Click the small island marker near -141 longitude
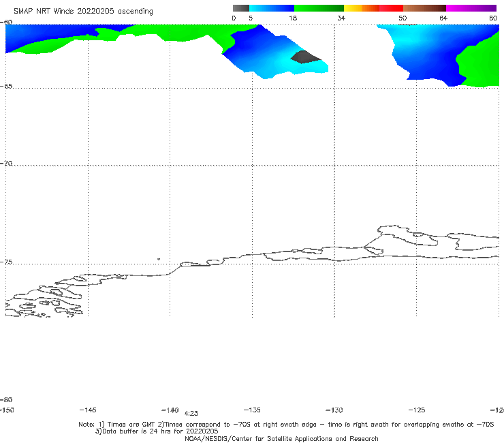504x443 pixels. [x=159, y=259]
